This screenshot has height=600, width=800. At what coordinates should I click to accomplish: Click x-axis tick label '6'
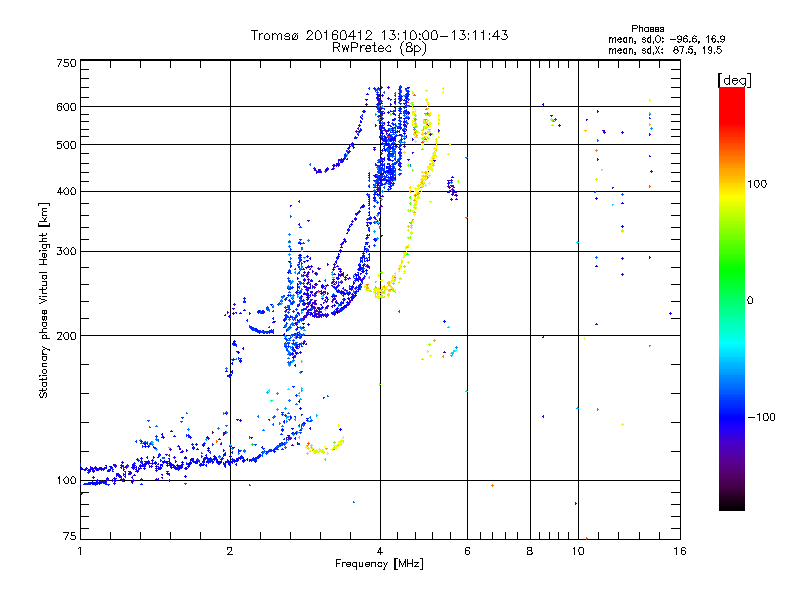(x=467, y=551)
